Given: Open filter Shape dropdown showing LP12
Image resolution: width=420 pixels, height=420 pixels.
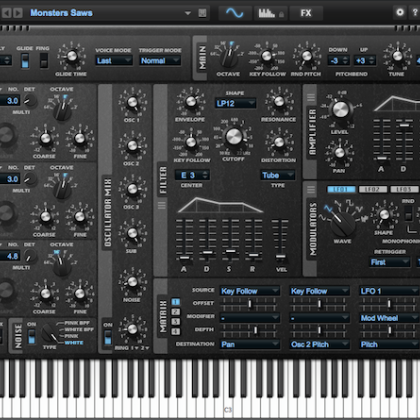Looking at the screenshot, I should tap(235, 103).
